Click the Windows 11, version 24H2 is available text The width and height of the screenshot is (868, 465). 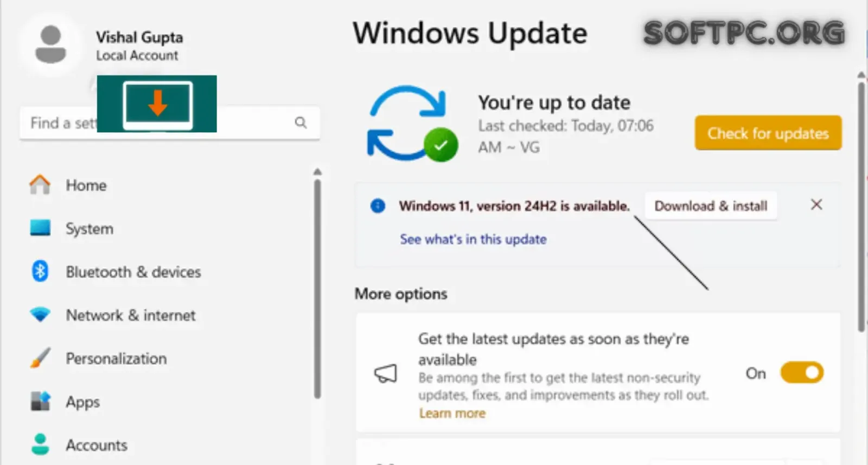coord(514,206)
